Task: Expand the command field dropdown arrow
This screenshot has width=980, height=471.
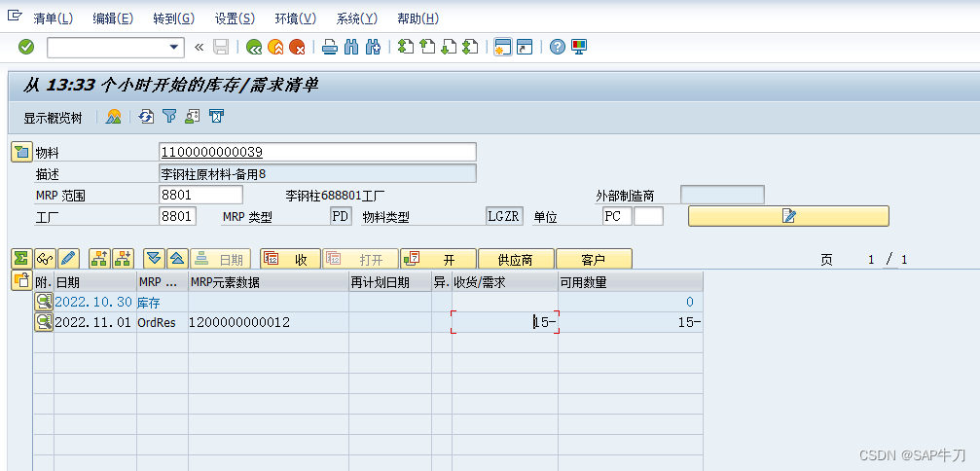Action: coord(174,48)
